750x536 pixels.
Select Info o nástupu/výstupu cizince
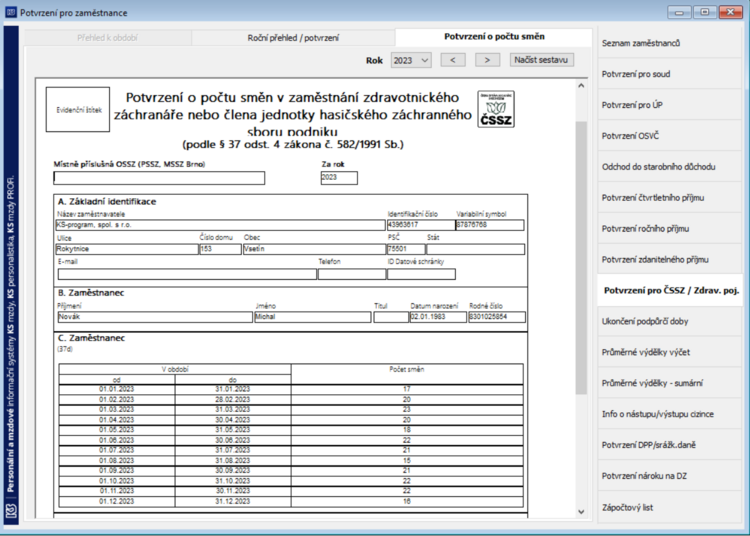pyautogui.click(x=669, y=414)
